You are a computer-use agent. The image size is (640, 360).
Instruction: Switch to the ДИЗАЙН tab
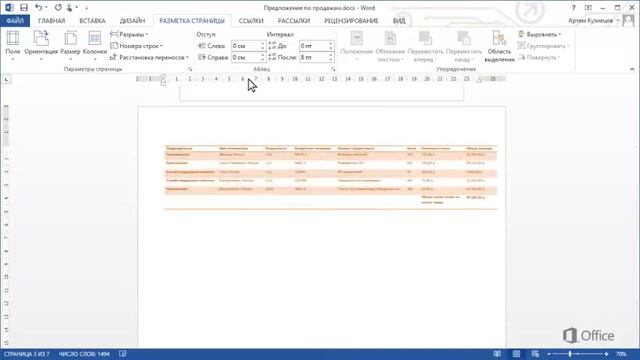tap(132, 20)
